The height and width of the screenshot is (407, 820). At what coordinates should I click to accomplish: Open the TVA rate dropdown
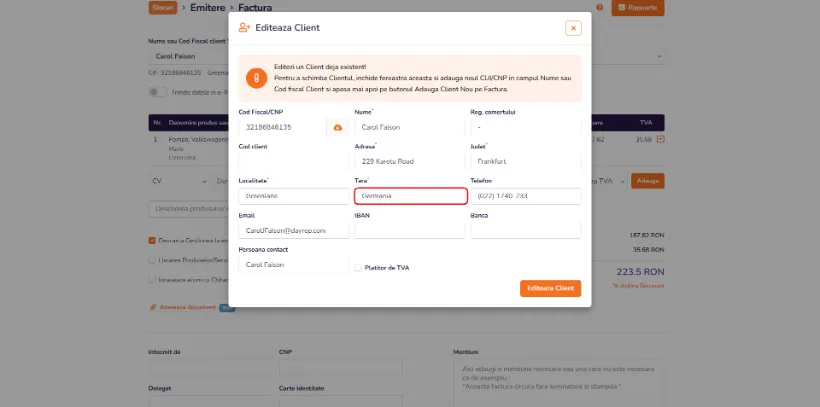tap(607, 181)
